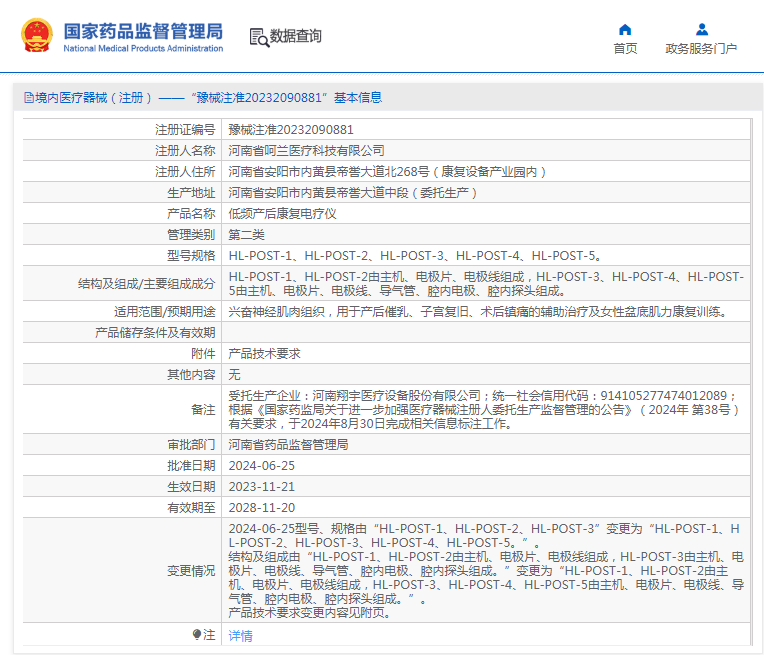The image size is (764, 655).
Task: Open the 数据查询 search icon
Action: pos(259,38)
